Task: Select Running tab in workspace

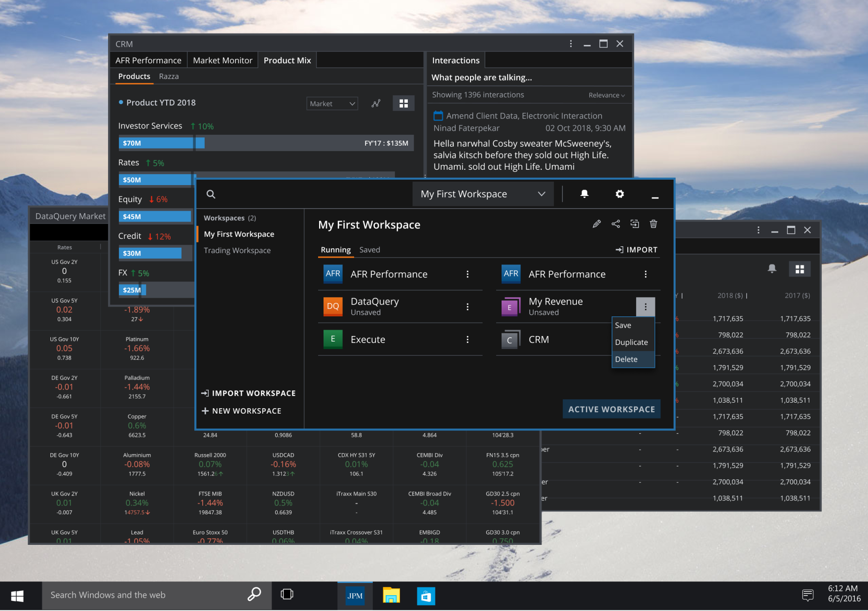Action: tap(336, 250)
